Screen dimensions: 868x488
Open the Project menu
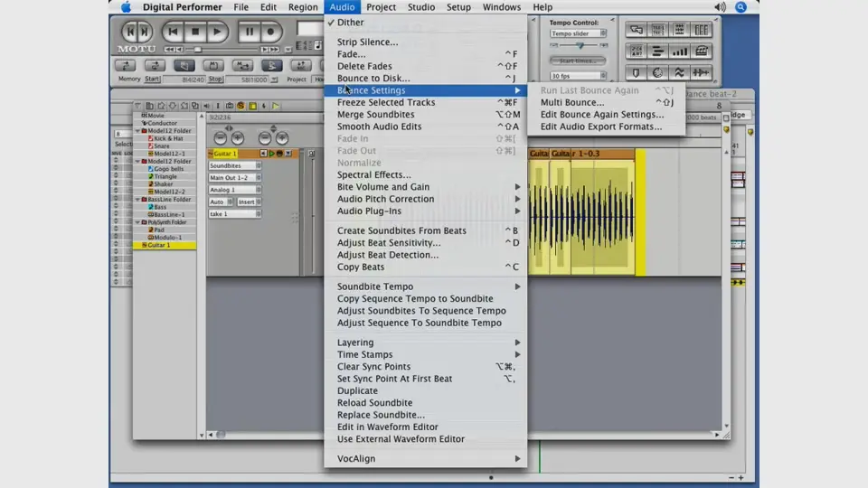(x=381, y=7)
